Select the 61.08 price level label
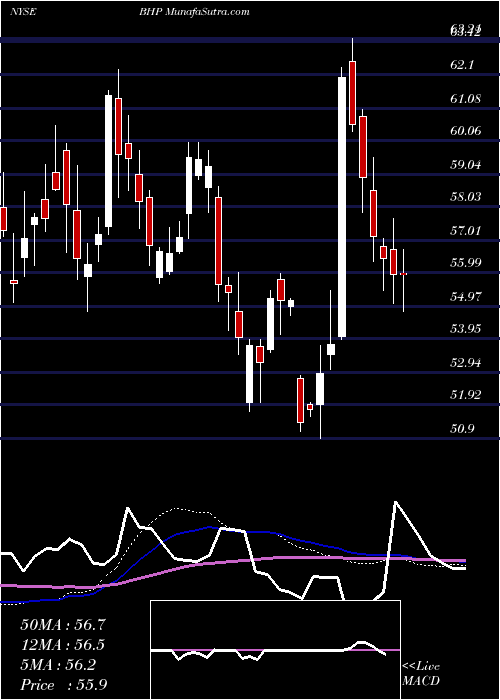 [x=466, y=98]
